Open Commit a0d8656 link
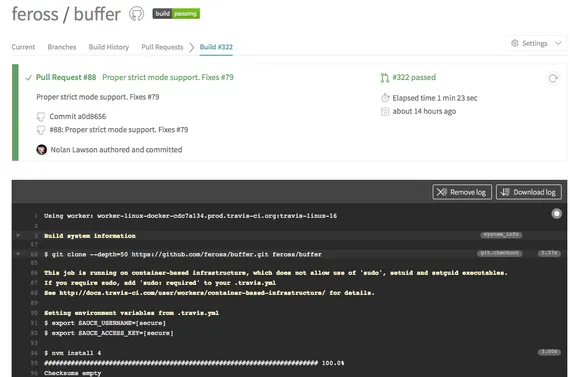 [x=77, y=117]
